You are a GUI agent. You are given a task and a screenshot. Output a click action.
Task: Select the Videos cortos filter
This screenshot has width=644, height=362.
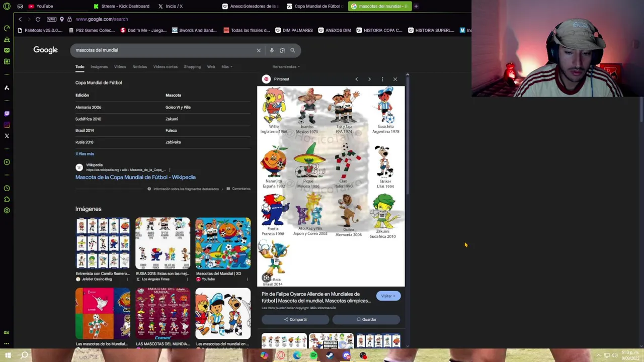click(165, 67)
